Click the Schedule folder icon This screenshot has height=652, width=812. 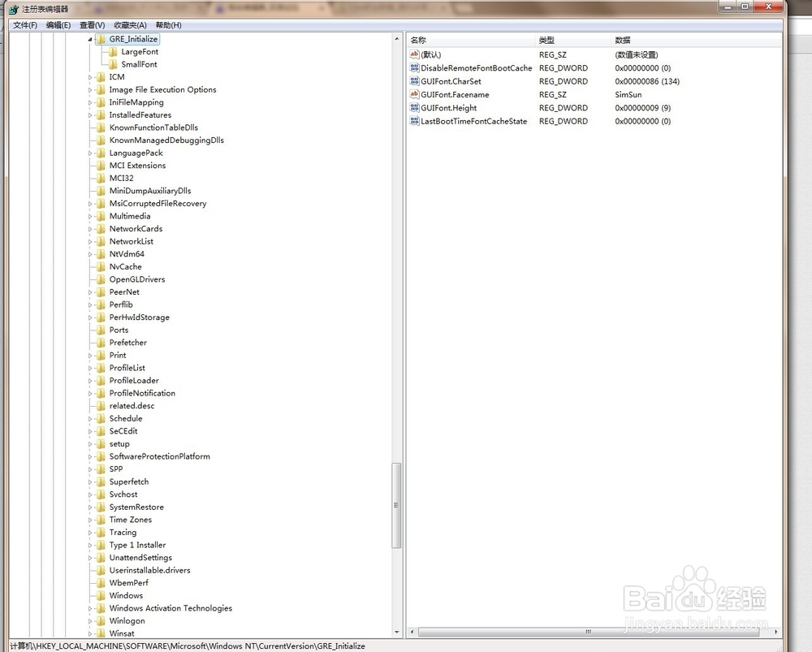101,418
